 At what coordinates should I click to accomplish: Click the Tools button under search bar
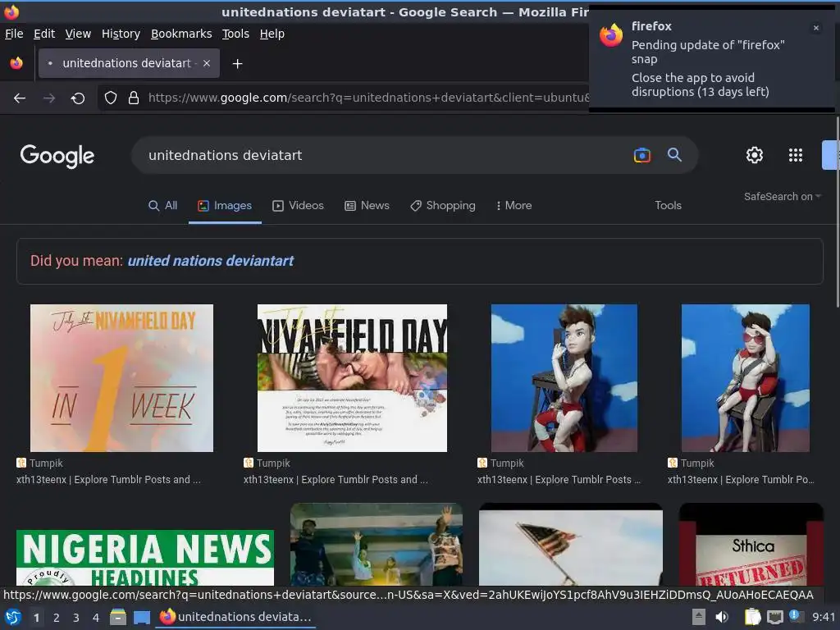click(x=668, y=206)
